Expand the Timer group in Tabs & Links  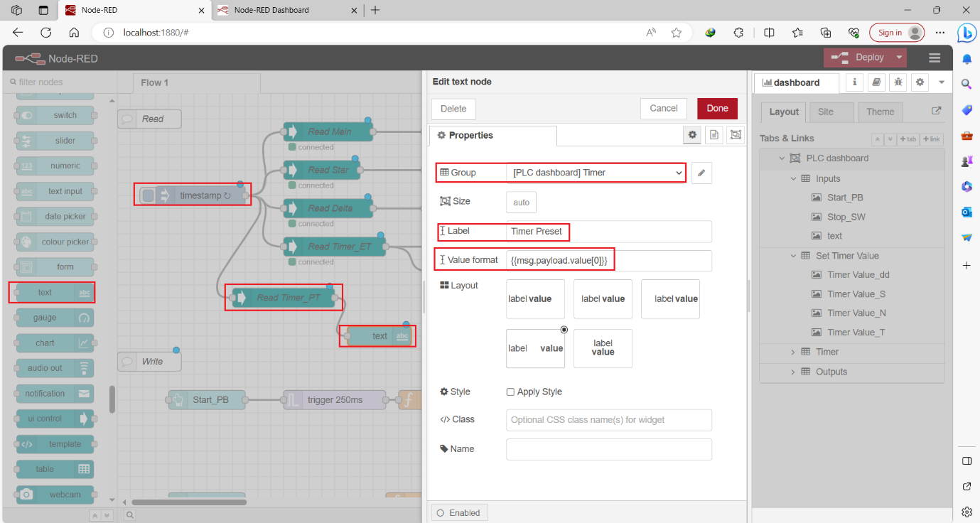coord(794,352)
